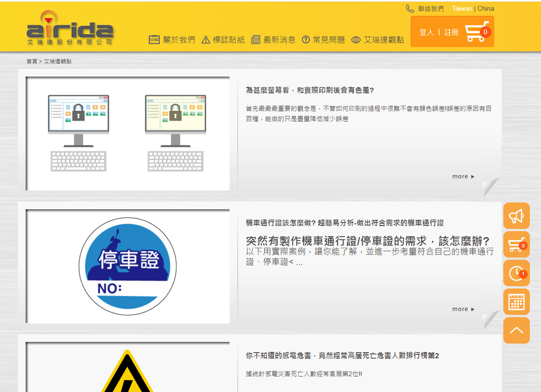Image resolution: width=541 pixels, height=392 pixels.
Task: Click the megaphone icon in floating sidebar
Action: [x=516, y=216]
